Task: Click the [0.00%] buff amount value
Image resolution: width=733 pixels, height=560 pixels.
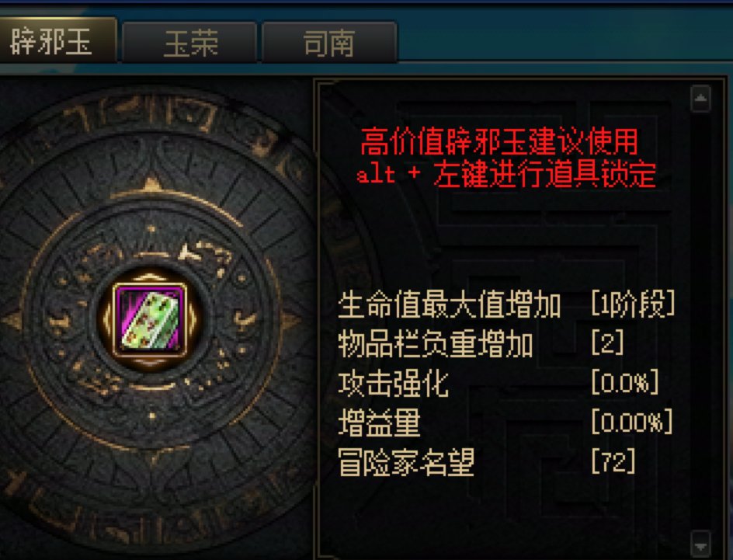Action: tap(632, 422)
